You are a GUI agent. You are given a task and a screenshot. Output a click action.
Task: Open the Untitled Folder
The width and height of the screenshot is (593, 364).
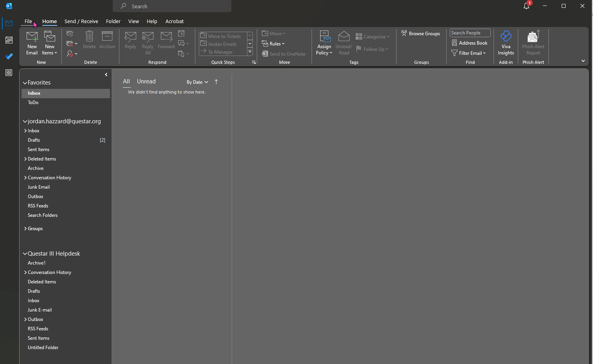66,348
